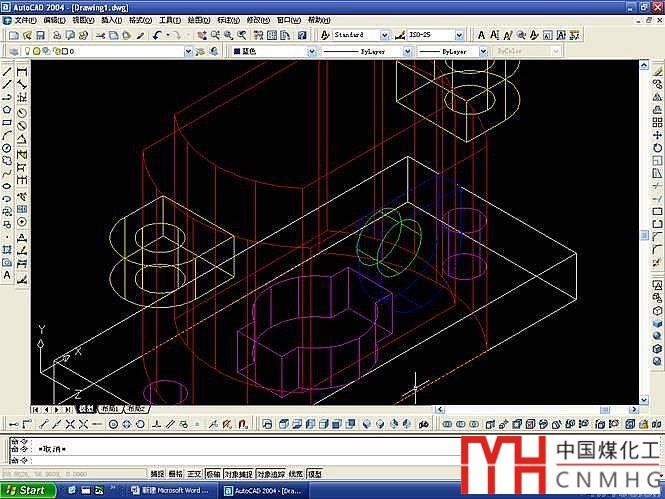This screenshot has width=665, height=499.
Task: Toggle the 捕捉 snap mode button
Action: 157,473
